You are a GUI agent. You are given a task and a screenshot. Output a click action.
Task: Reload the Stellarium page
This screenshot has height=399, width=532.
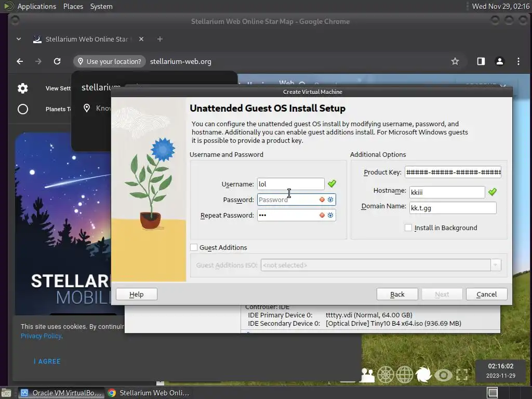pos(57,61)
